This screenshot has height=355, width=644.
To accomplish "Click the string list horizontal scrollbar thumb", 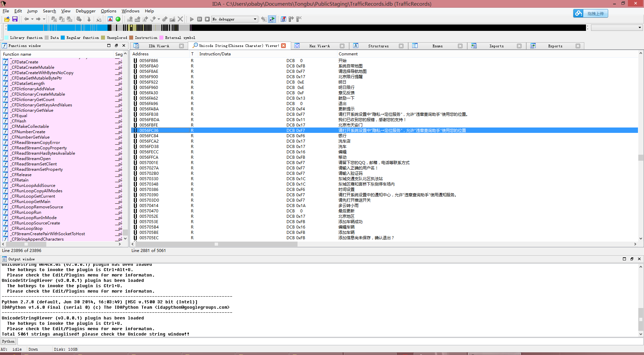I will pyautogui.click(x=216, y=244).
